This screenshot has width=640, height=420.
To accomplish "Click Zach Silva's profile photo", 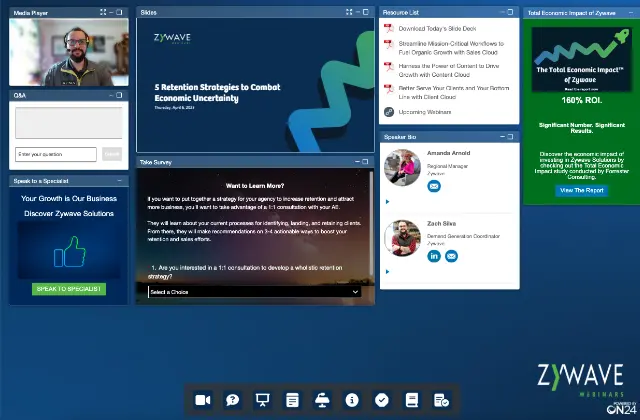I will (402, 238).
